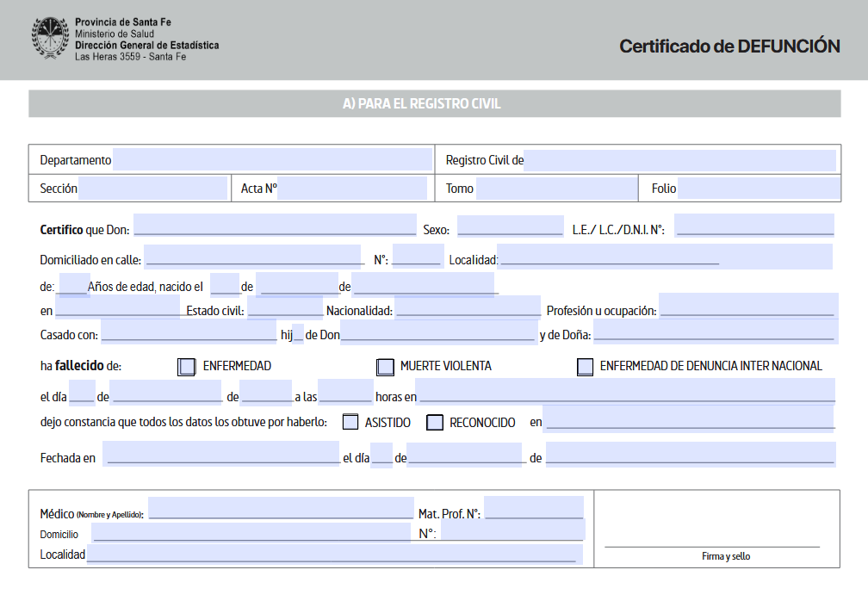
Task: Click the Fechada year field
Action: (x=691, y=455)
